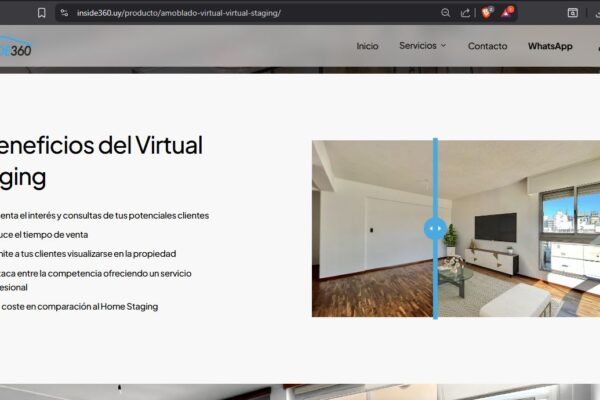This screenshot has height=400, width=600.
Task: Click the share page icon in address bar
Action: pyautogui.click(x=465, y=13)
